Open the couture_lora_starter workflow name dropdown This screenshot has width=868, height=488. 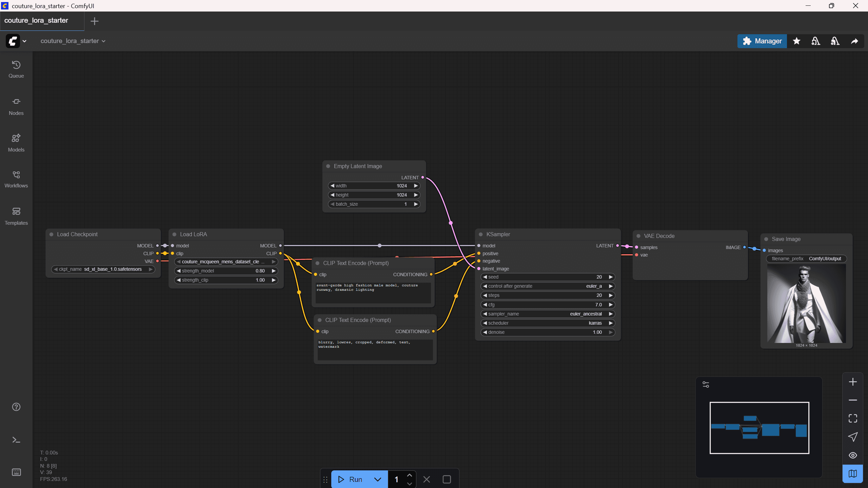pyautogui.click(x=73, y=41)
